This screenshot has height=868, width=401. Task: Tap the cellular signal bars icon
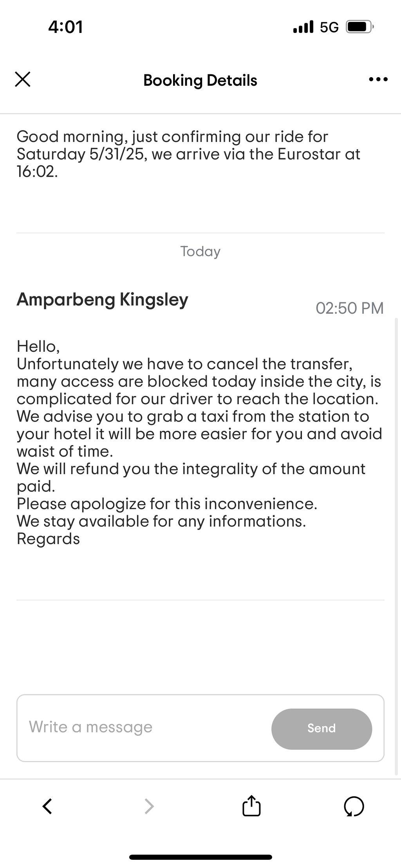click(303, 27)
